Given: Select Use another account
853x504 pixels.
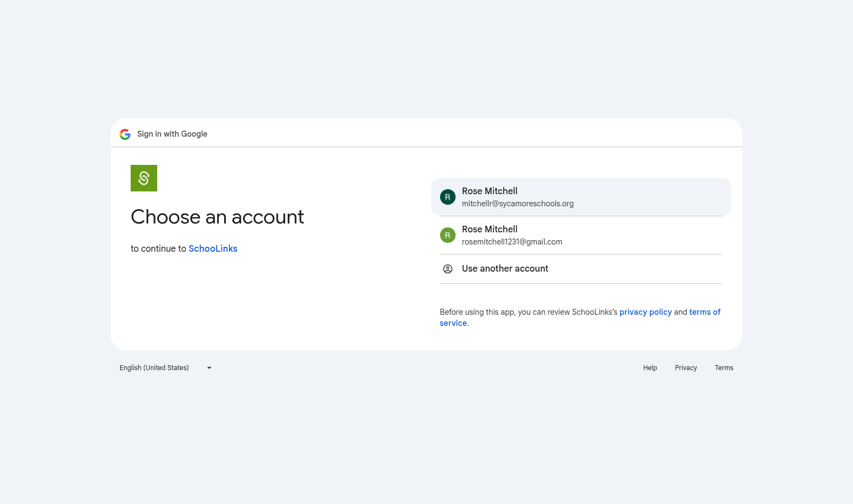Looking at the screenshot, I should (581, 269).
